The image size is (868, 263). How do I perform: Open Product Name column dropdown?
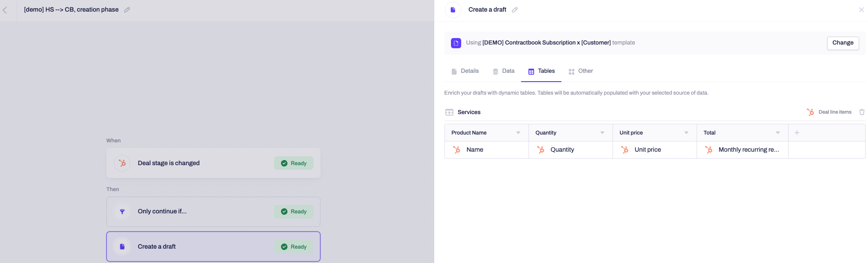tap(518, 133)
